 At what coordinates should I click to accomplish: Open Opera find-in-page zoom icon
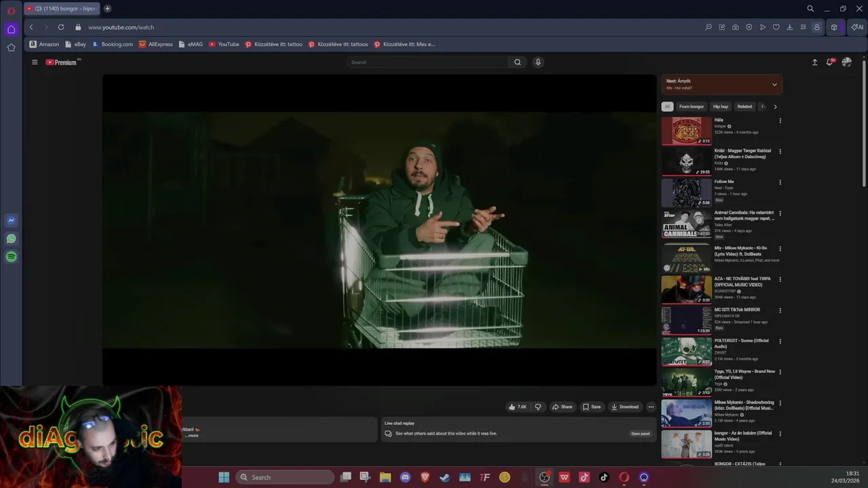[x=709, y=27]
